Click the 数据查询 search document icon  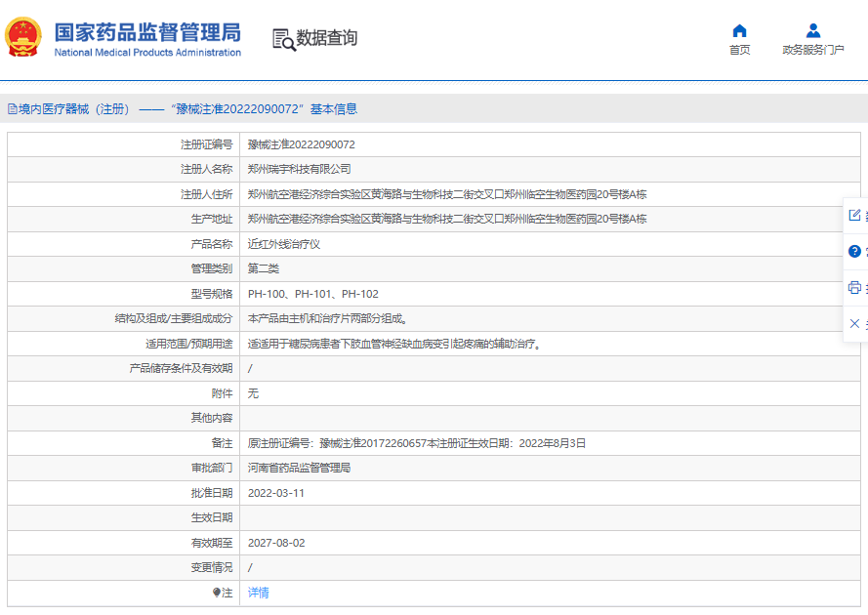(x=284, y=39)
